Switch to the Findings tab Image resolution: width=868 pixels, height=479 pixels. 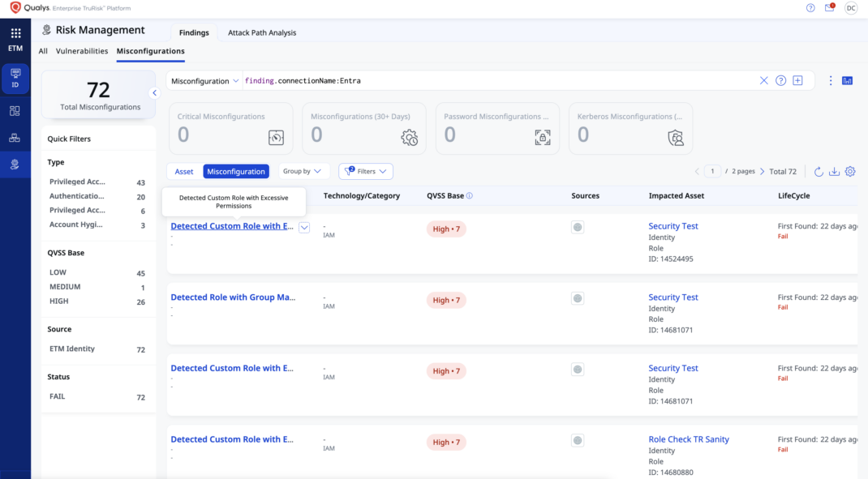click(194, 32)
